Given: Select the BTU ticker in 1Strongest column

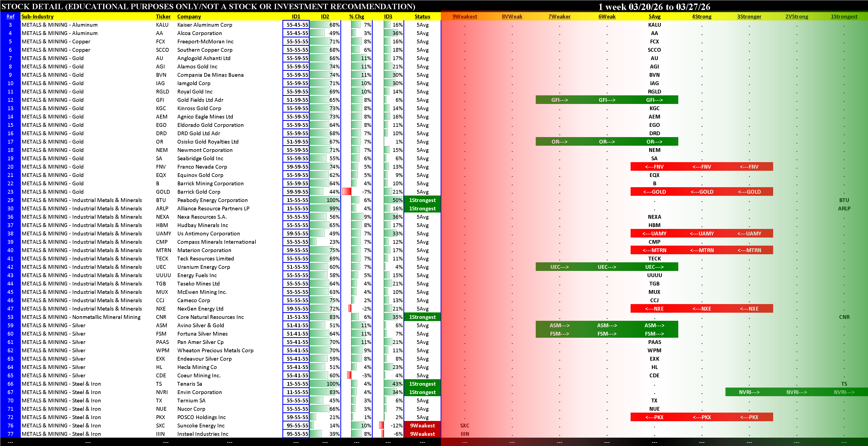Looking at the screenshot, I should 844,200.
